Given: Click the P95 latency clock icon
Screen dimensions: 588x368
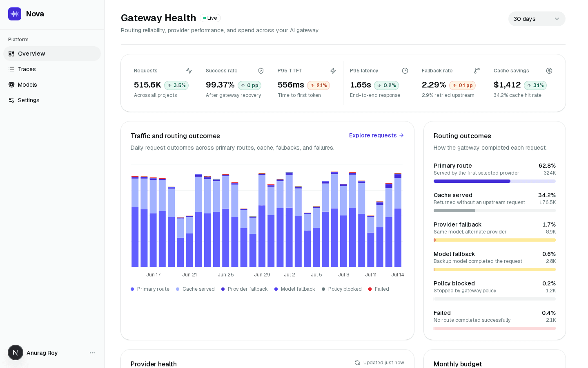Looking at the screenshot, I should coord(405,71).
